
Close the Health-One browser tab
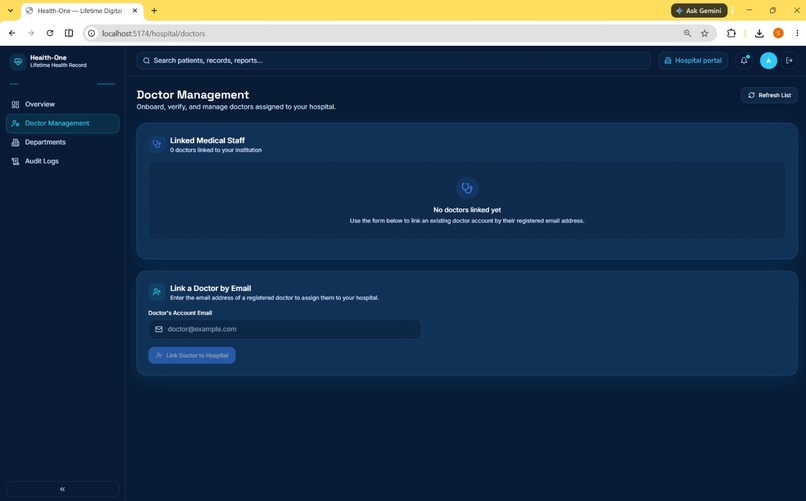[135, 10]
